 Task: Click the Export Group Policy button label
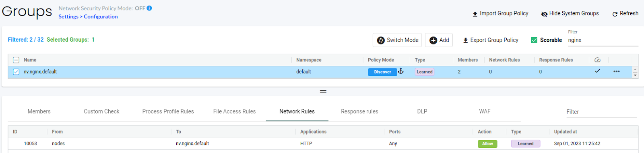click(x=494, y=40)
